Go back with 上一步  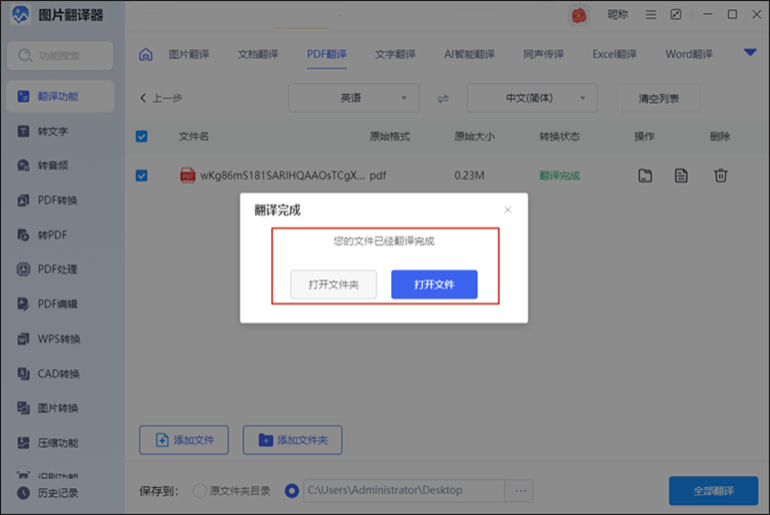point(161,98)
